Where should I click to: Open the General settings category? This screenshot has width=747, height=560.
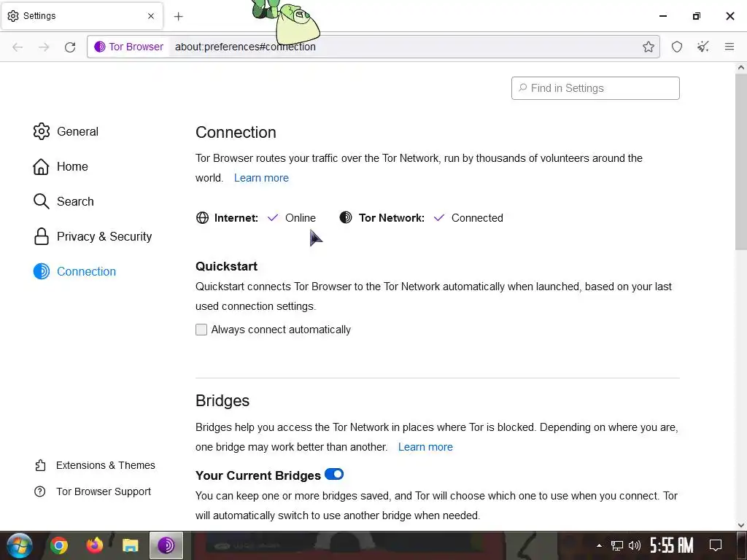[66, 131]
